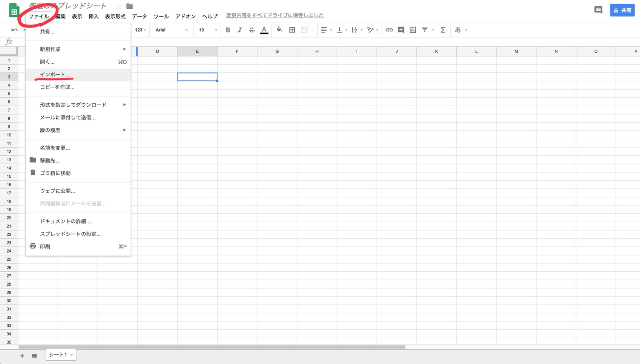Image resolution: width=640 pixels, height=364 pixels.
Task: Open the 挿入 menu
Action: coord(93,16)
